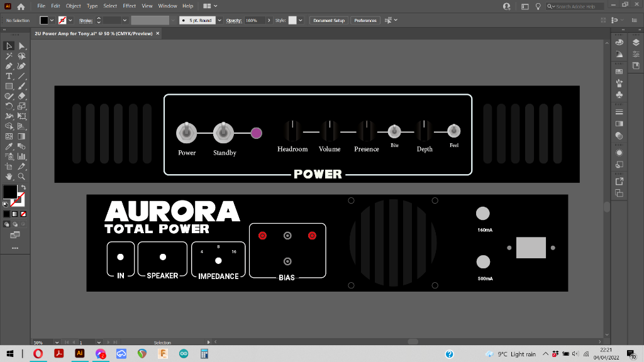This screenshot has width=644, height=362.
Task: Swap fill and stroke colors
Action: click(23, 187)
